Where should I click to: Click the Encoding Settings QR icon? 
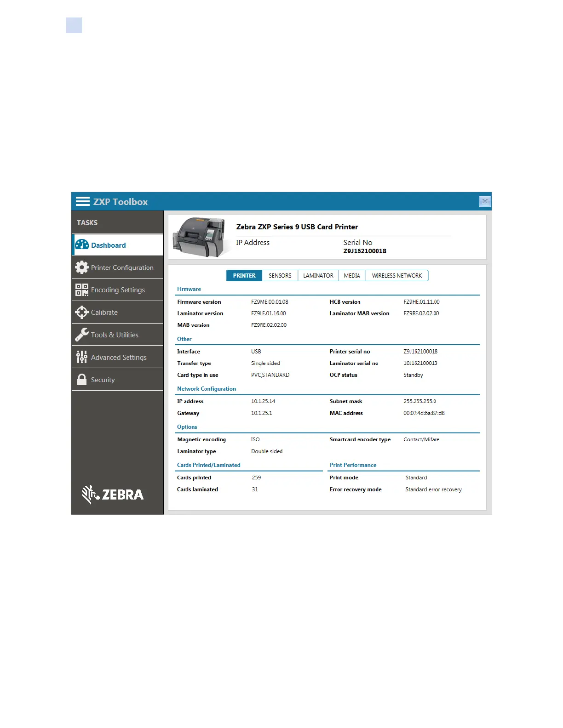(x=82, y=290)
